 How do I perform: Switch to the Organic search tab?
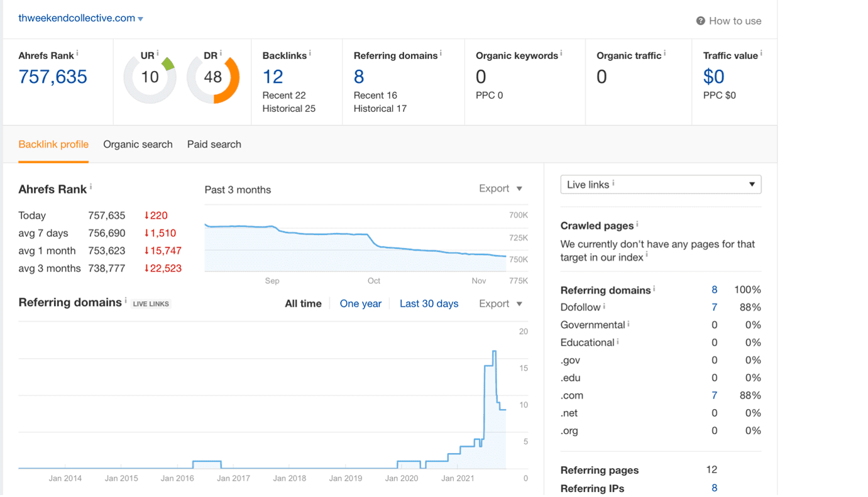(138, 145)
